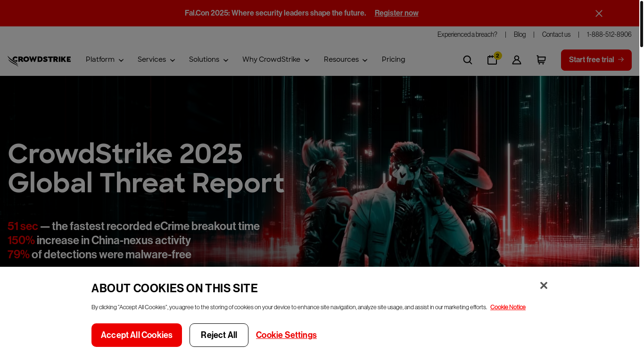644x362 pixels.
Task: Go to the Pricing page
Action: click(x=394, y=59)
